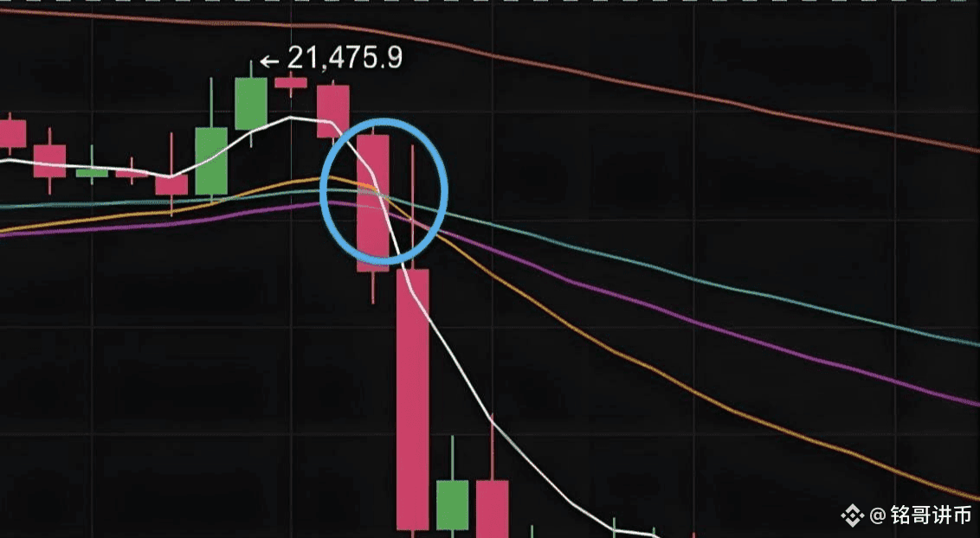Image resolution: width=980 pixels, height=538 pixels.
Task: Select the second green candle left of peak
Action: (211, 161)
